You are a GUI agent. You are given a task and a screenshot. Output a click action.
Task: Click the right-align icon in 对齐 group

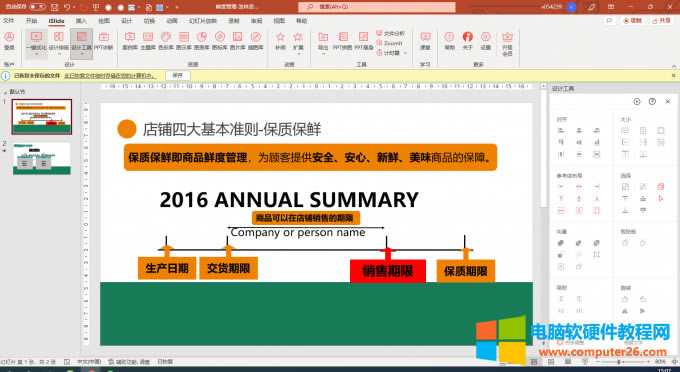597,130
